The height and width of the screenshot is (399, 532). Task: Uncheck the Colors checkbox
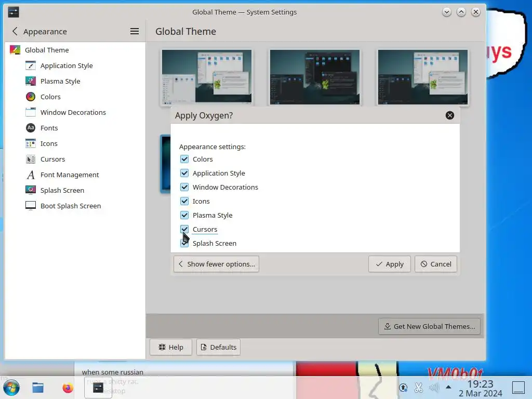184,159
